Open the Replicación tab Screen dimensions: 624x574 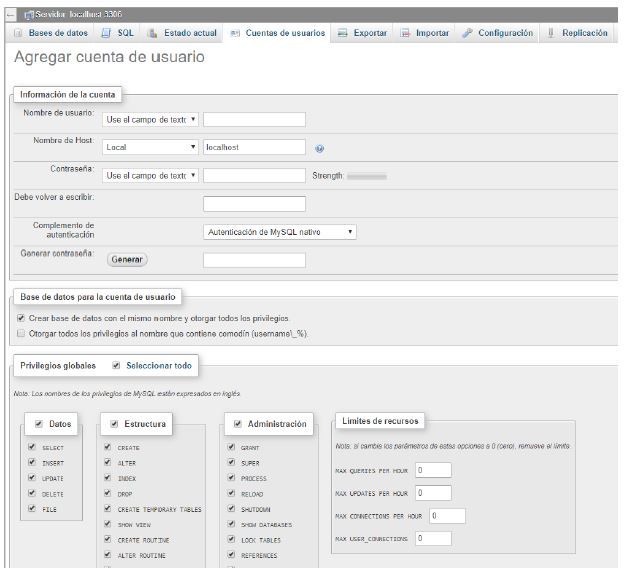tap(578, 33)
